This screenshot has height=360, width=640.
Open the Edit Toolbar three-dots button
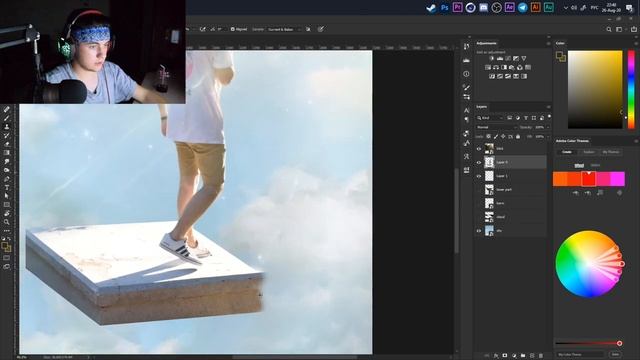pos(7,231)
